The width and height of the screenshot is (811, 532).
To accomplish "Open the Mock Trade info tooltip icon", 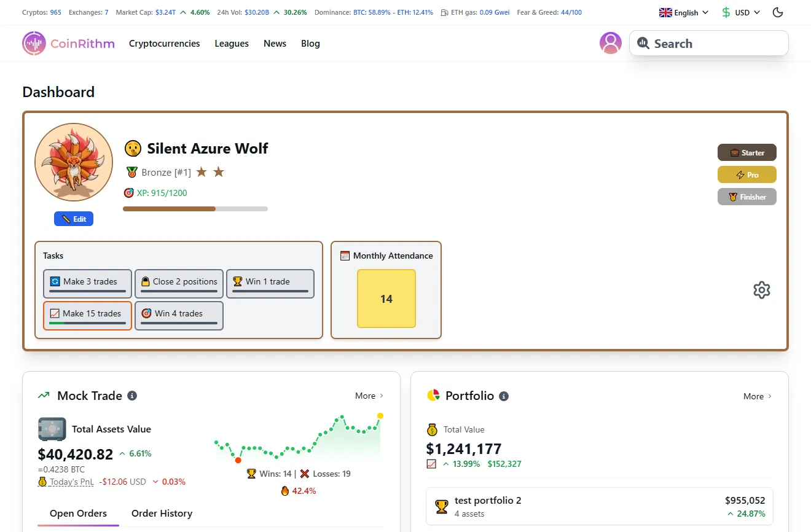I will coord(132,396).
